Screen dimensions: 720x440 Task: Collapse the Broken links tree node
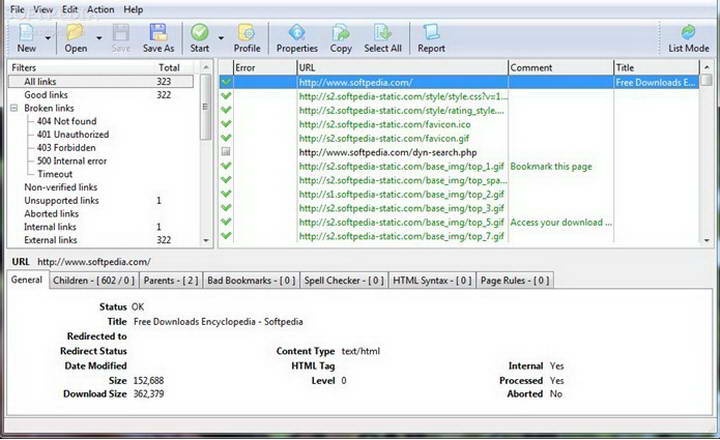point(14,108)
